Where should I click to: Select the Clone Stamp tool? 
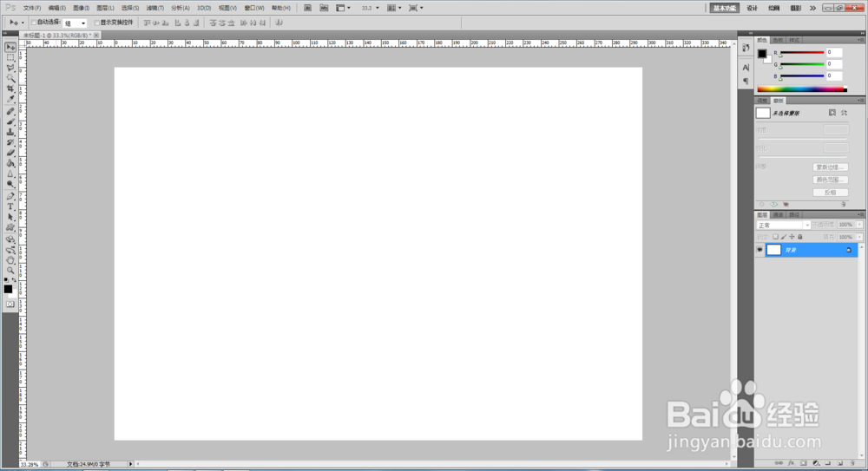coord(10,132)
